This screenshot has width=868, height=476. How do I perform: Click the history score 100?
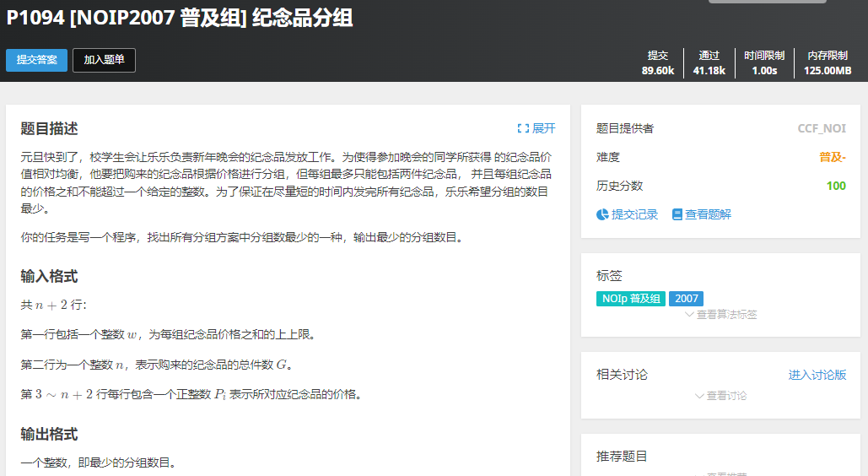click(x=836, y=187)
